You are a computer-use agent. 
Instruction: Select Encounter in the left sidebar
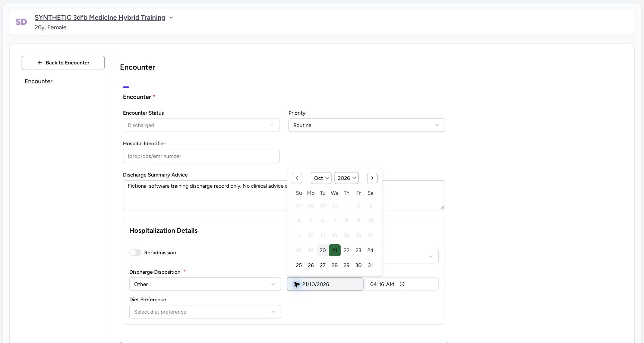pos(38,81)
